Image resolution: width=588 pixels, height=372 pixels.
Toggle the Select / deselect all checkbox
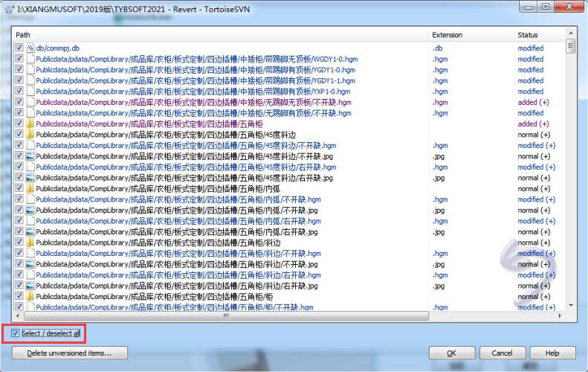pos(15,333)
